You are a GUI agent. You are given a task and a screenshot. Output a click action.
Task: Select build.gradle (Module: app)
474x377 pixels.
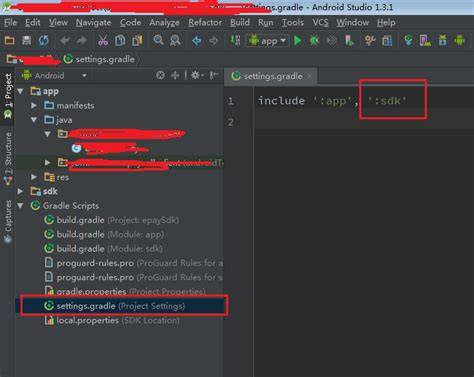(104, 234)
